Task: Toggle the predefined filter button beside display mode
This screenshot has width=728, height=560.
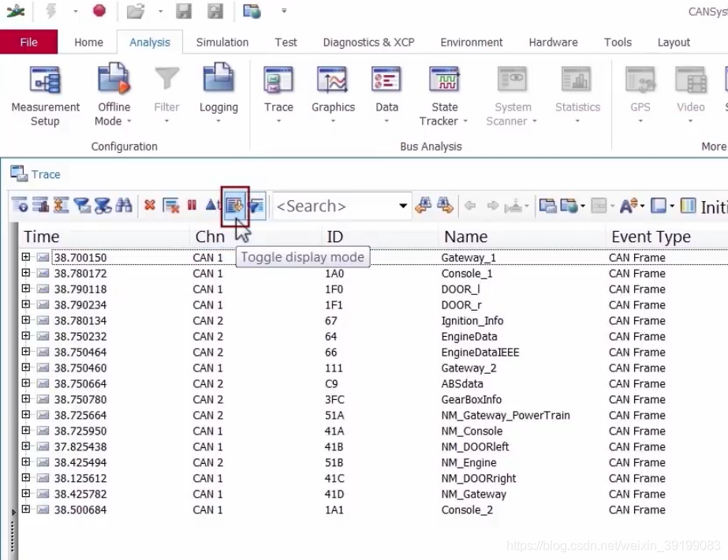Action: (257, 205)
